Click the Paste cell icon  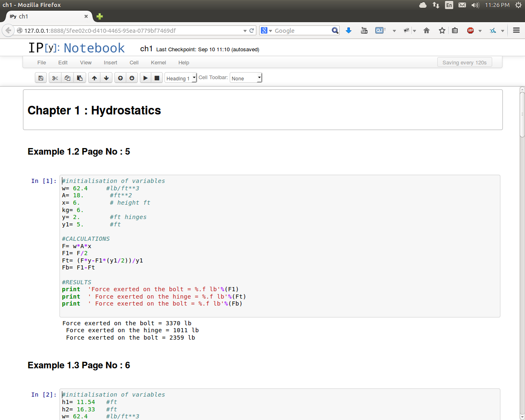tap(80, 78)
